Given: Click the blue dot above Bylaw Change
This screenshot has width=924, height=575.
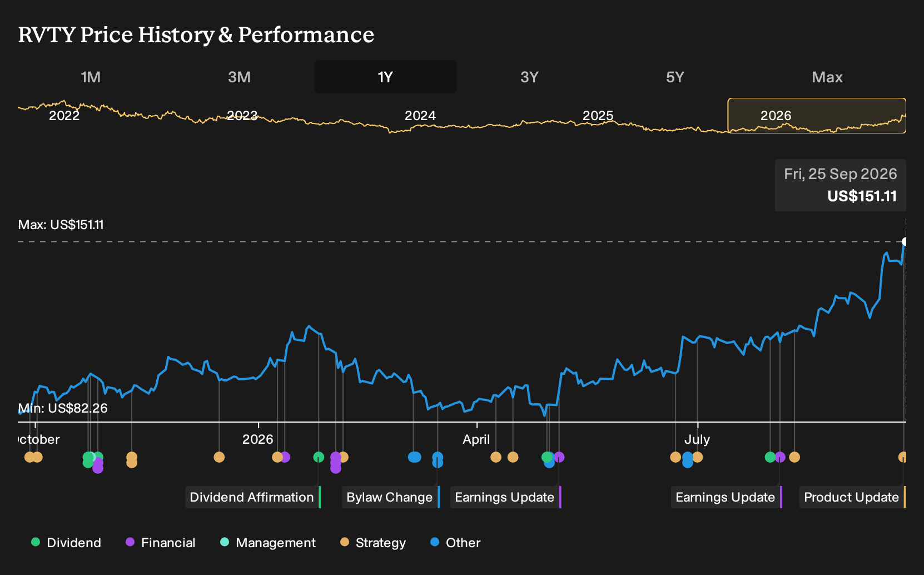Looking at the screenshot, I should [438, 457].
